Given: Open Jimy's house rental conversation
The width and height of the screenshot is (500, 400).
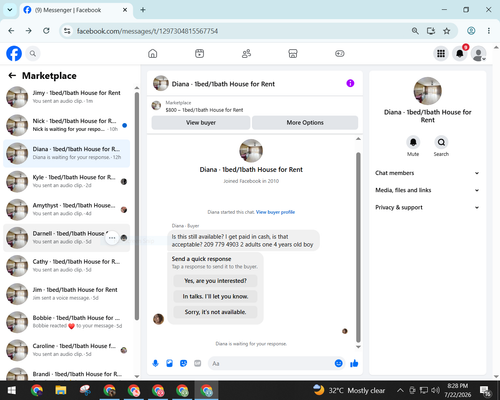Looking at the screenshot, I should [67, 97].
